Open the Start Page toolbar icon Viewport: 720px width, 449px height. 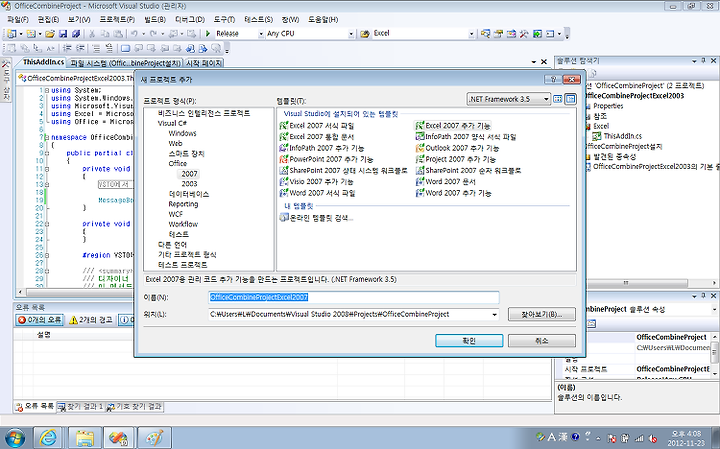(537, 34)
